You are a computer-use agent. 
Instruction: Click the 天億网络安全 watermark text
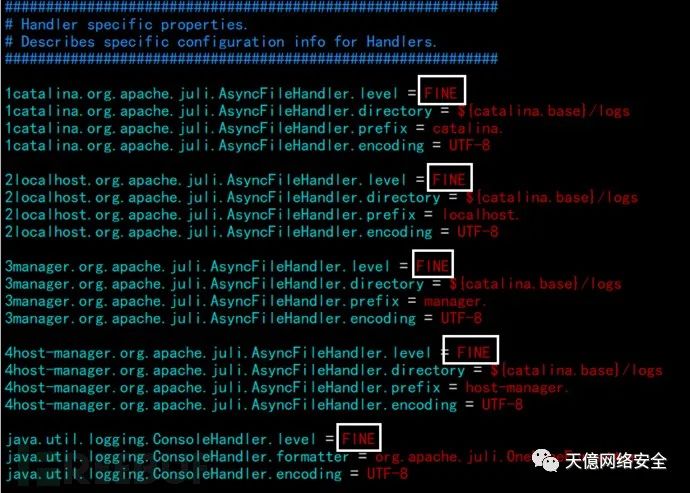(616, 461)
